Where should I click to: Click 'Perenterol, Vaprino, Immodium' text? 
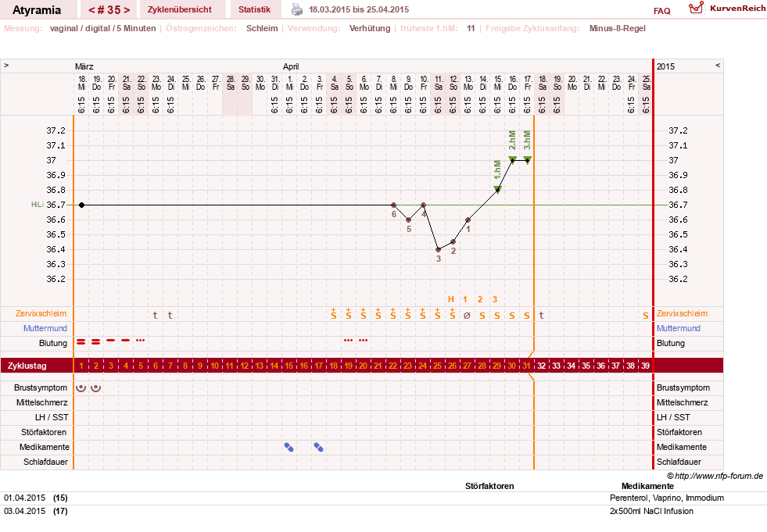point(667,498)
